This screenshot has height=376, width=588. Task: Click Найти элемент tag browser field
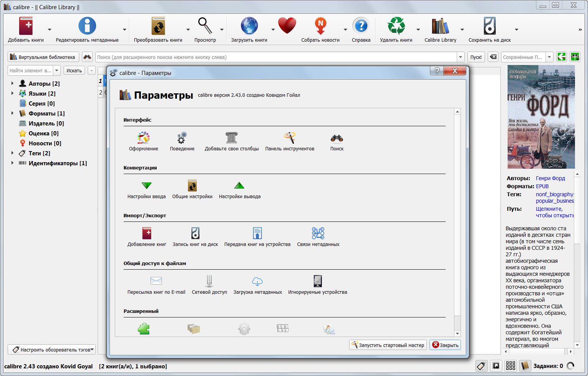click(x=30, y=70)
